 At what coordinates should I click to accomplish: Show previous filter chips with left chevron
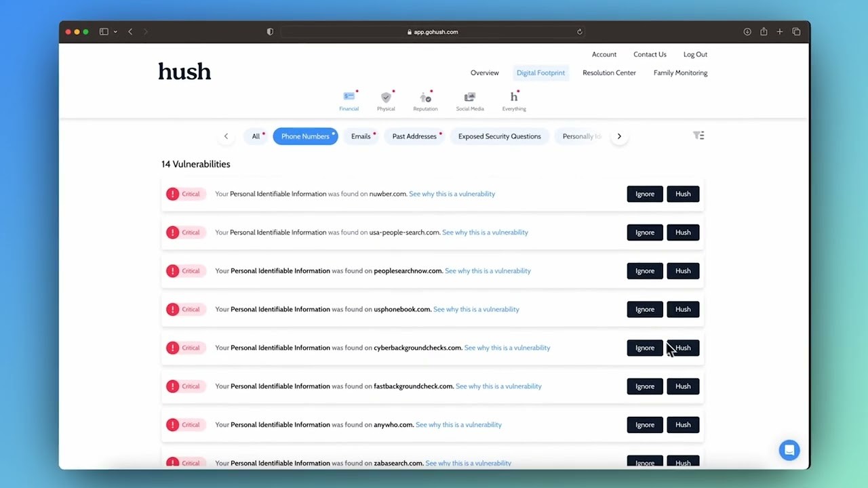click(x=226, y=136)
